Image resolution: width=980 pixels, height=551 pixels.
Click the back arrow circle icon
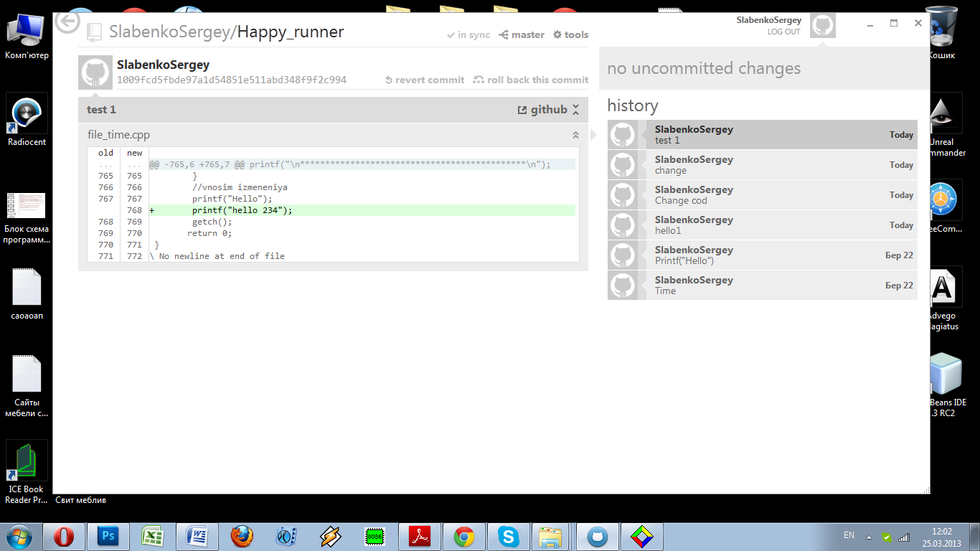[x=67, y=22]
